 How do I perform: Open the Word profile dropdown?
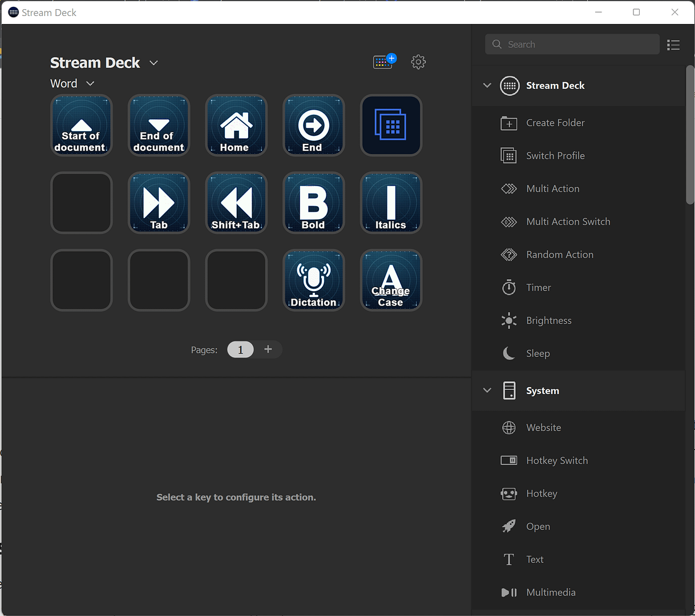90,84
